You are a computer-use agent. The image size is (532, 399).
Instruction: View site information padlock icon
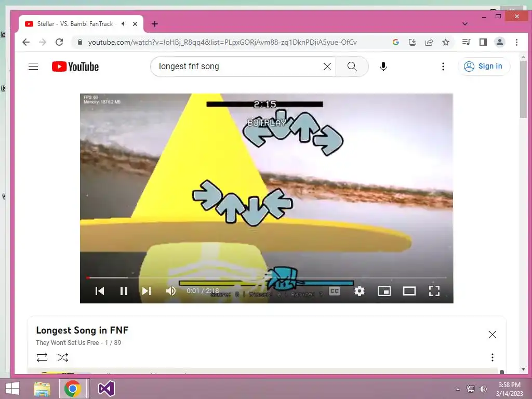pyautogui.click(x=79, y=42)
